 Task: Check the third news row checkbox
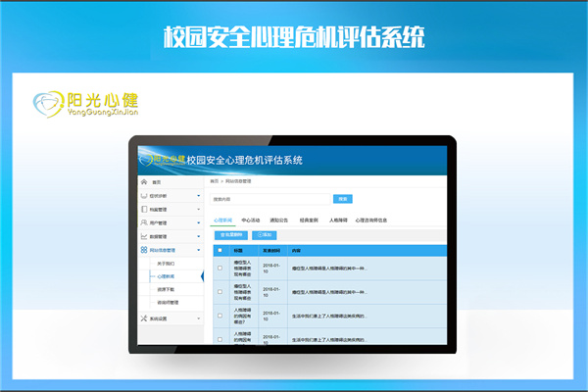(220, 316)
